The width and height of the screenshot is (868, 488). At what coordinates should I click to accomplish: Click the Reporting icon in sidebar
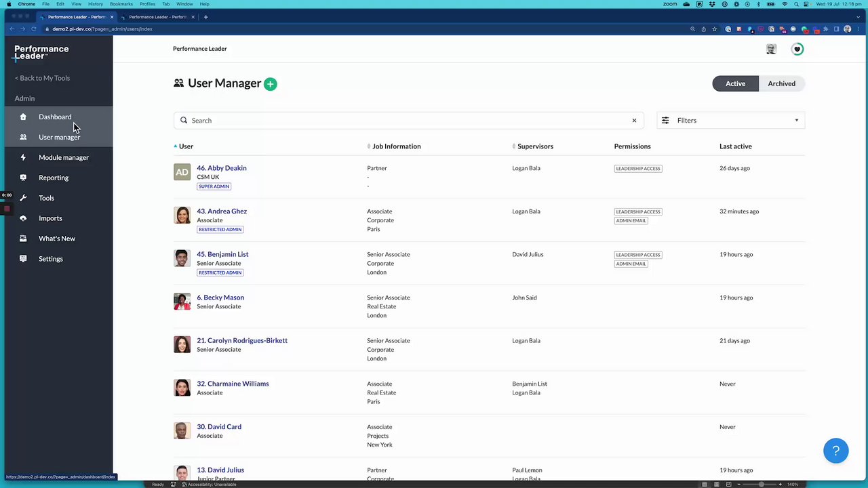[23, 178]
